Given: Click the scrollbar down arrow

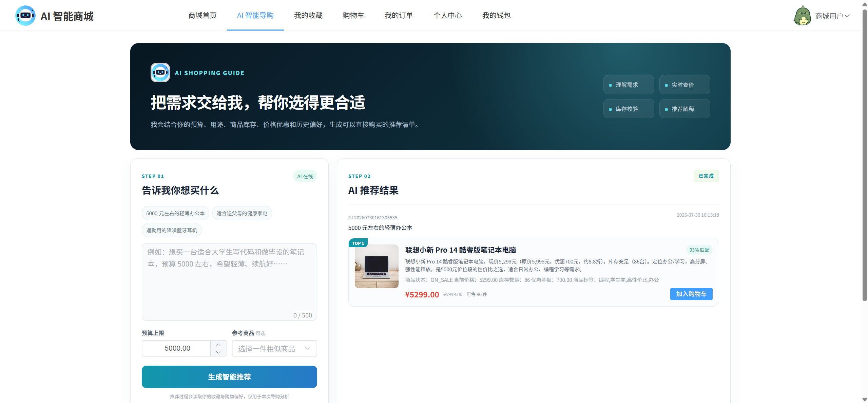Looking at the screenshot, I should (865, 400).
